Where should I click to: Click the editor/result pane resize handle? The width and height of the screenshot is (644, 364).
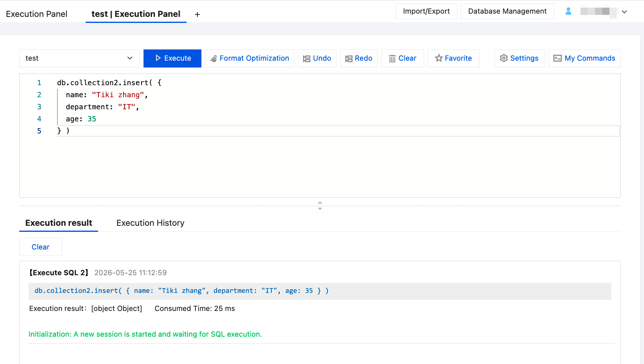[x=320, y=206]
